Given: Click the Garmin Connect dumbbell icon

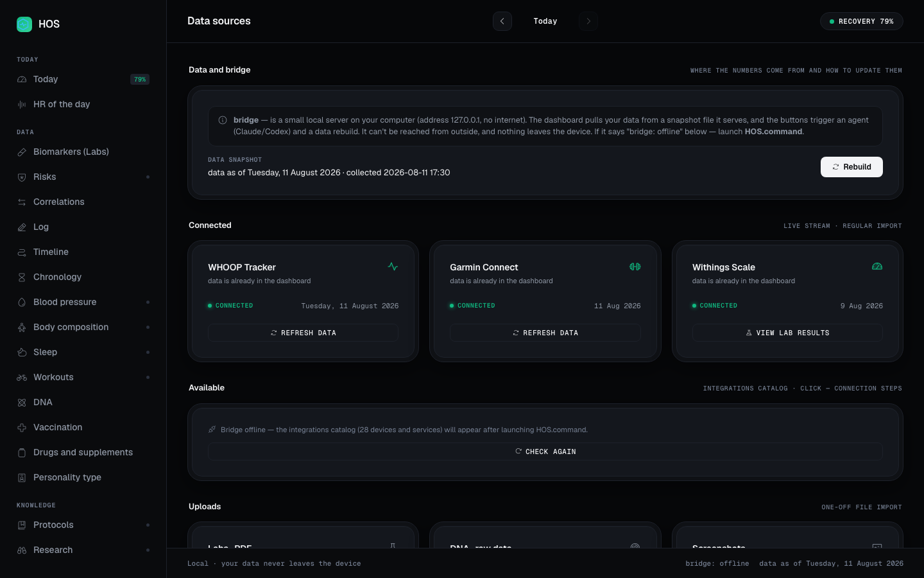Looking at the screenshot, I should 635,267.
